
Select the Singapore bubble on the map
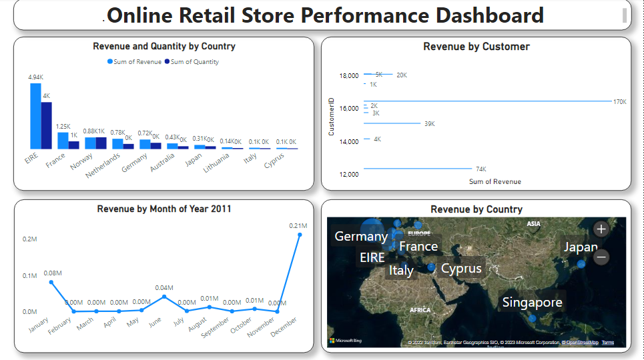[x=532, y=319]
